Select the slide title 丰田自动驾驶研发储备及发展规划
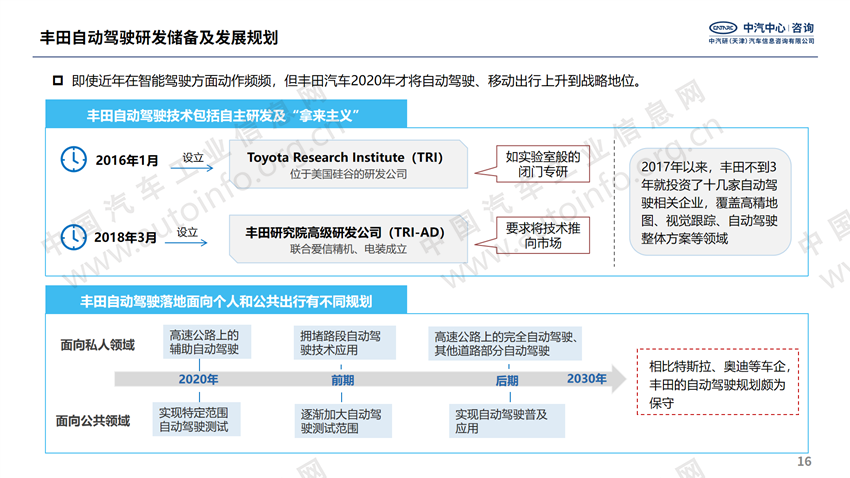This screenshot has height=478, width=850. coord(159,37)
